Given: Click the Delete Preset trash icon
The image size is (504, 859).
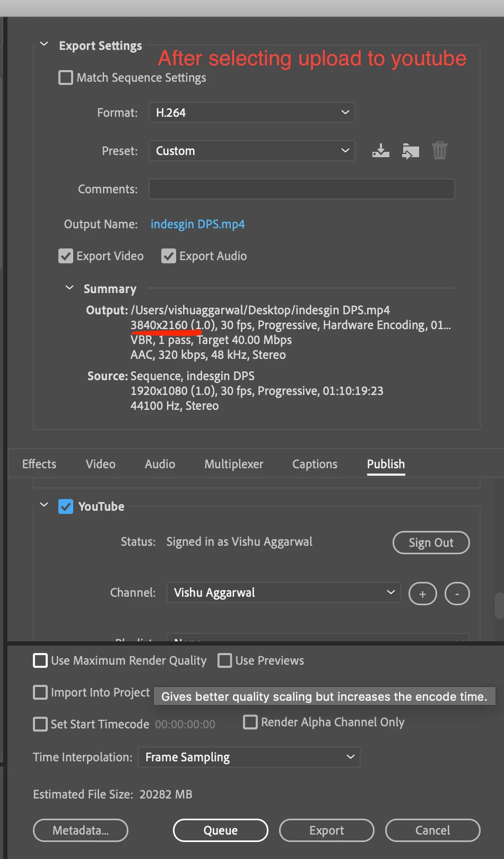Looking at the screenshot, I should pyautogui.click(x=440, y=151).
